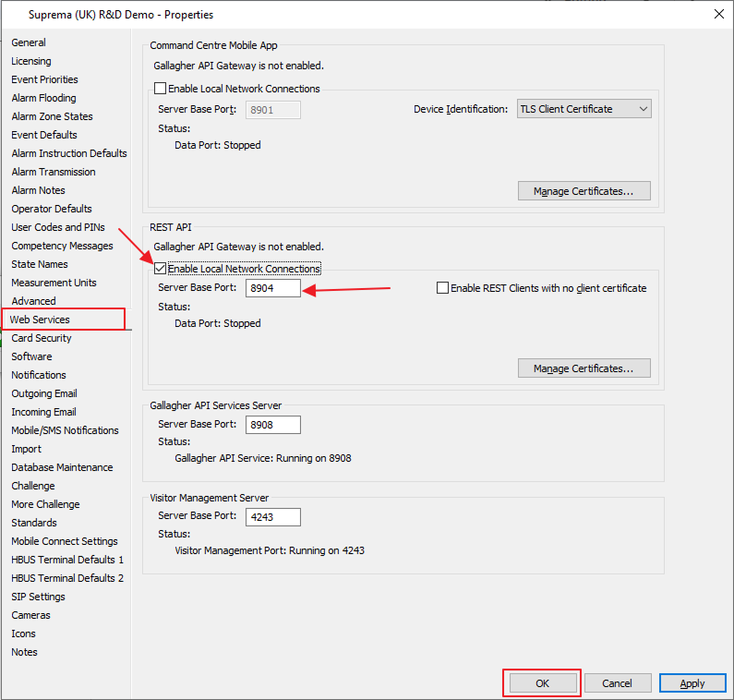Image resolution: width=734 pixels, height=700 pixels.
Task: Go to Licensing settings page
Action: coord(31,61)
